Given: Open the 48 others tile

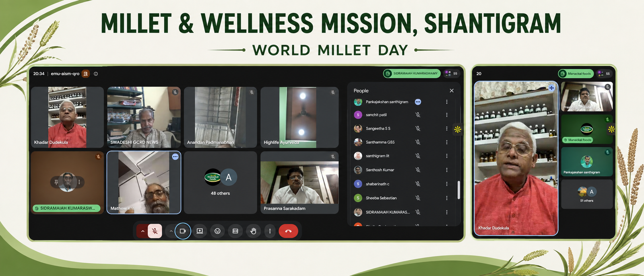Looking at the screenshot, I should [221, 182].
